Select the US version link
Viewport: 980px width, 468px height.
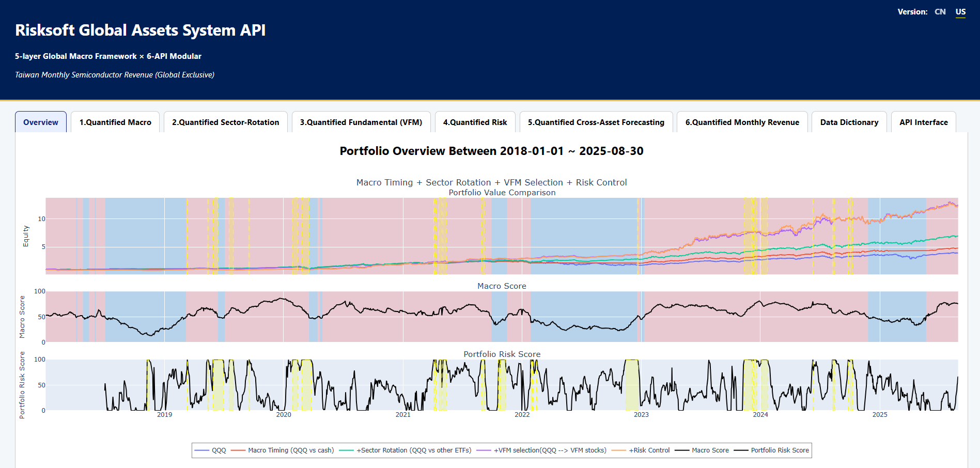[960, 12]
